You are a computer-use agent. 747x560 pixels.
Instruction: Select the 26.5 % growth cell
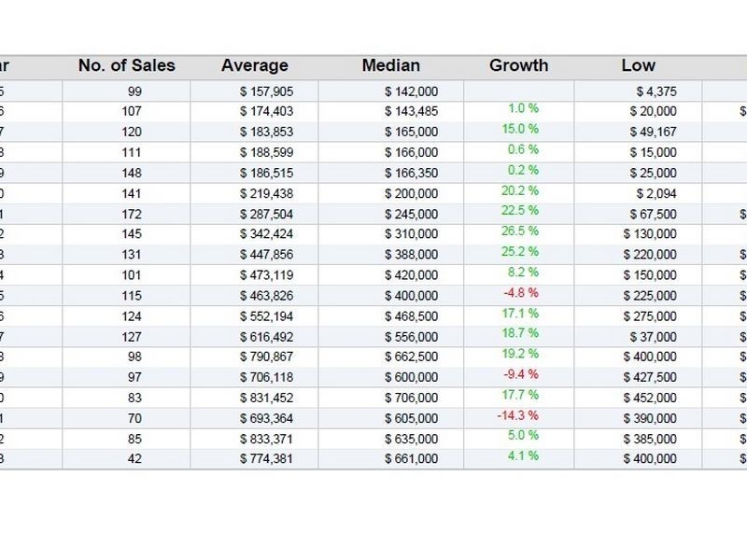pyautogui.click(x=519, y=231)
